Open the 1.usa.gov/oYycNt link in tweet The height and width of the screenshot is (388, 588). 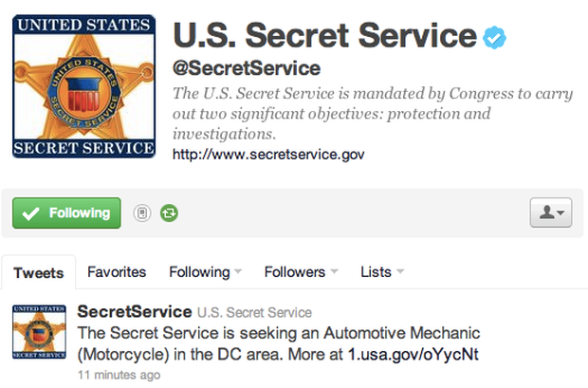pyautogui.click(x=413, y=354)
